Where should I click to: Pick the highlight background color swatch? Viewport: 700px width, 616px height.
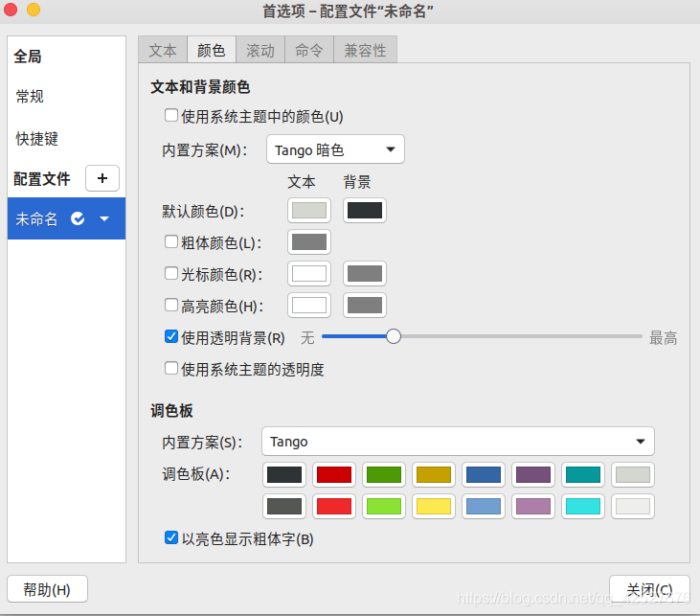click(364, 305)
